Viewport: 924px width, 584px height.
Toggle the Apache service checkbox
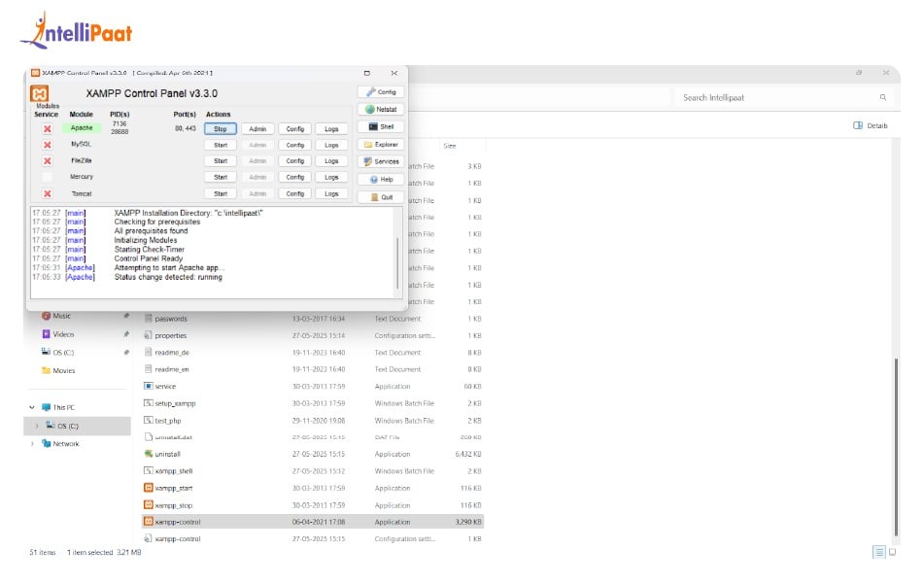click(x=48, y=128)
